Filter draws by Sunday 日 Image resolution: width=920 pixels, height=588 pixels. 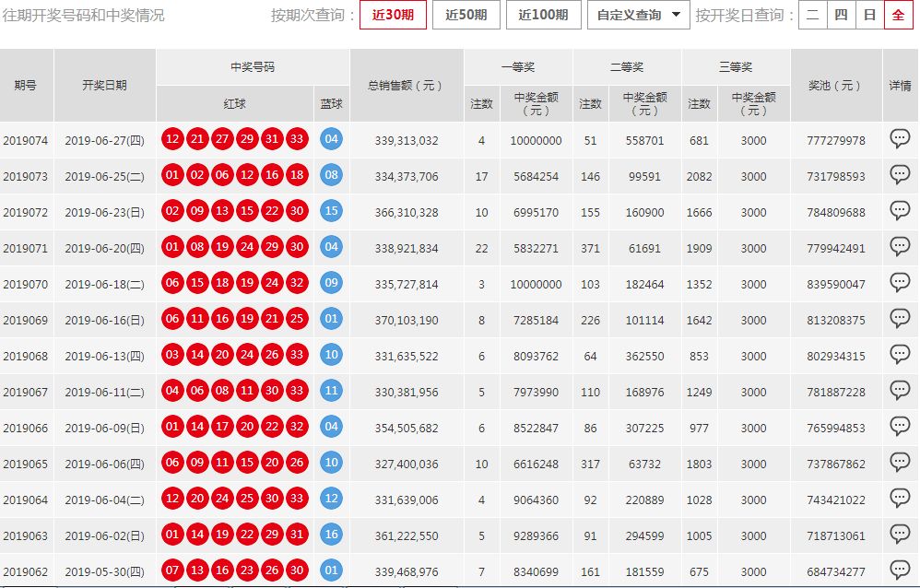point(869,15)
